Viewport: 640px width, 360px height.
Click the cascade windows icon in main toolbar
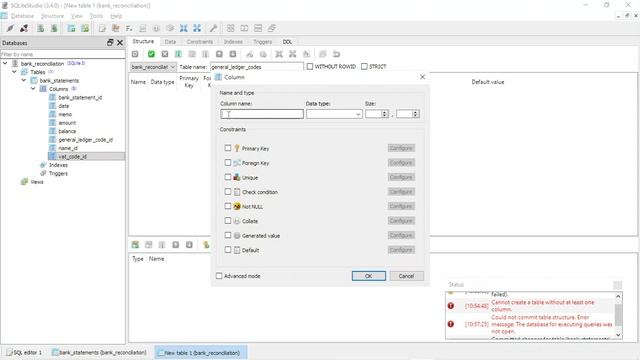coord(272,28)
